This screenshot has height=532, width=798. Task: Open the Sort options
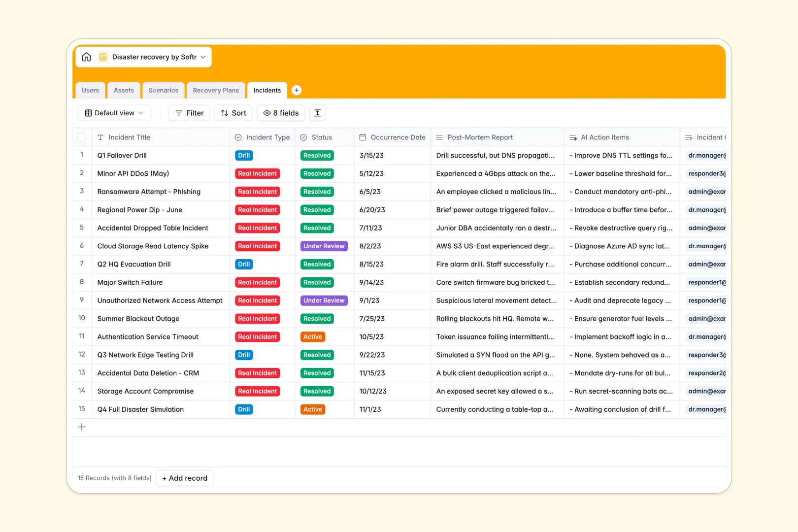pyautogui.click(x=233, y=113)
